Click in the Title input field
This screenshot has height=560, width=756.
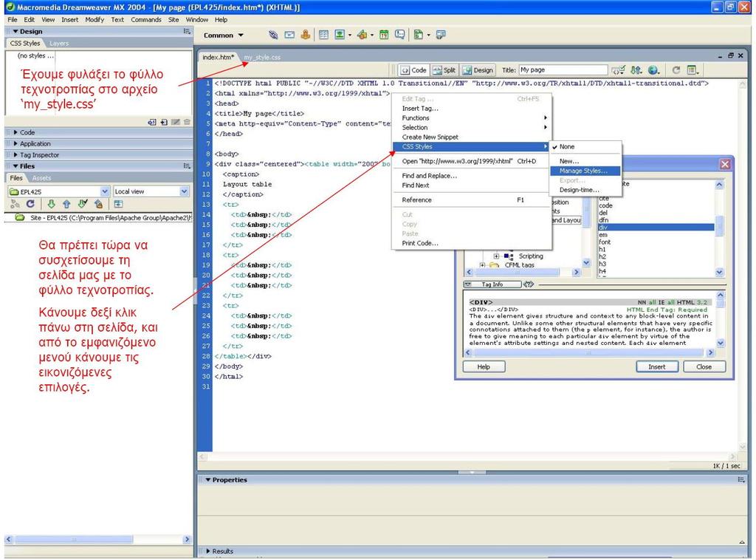pyautogui.click(x=563, y=70)
